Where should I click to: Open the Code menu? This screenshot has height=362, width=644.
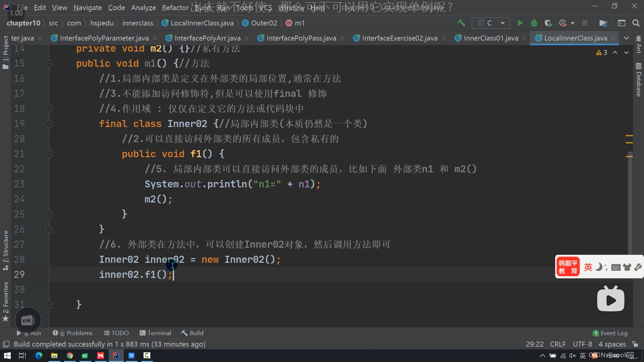pos(116,7)
